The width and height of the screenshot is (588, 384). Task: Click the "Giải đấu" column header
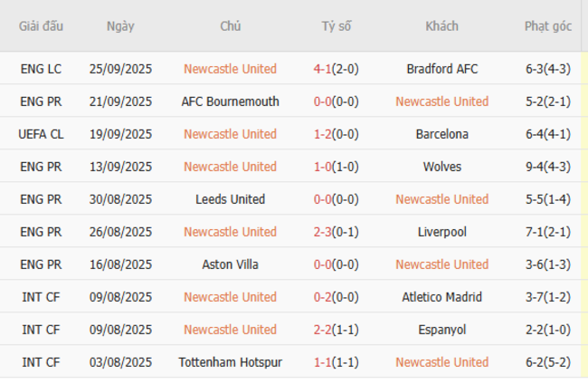coord(42,26)
